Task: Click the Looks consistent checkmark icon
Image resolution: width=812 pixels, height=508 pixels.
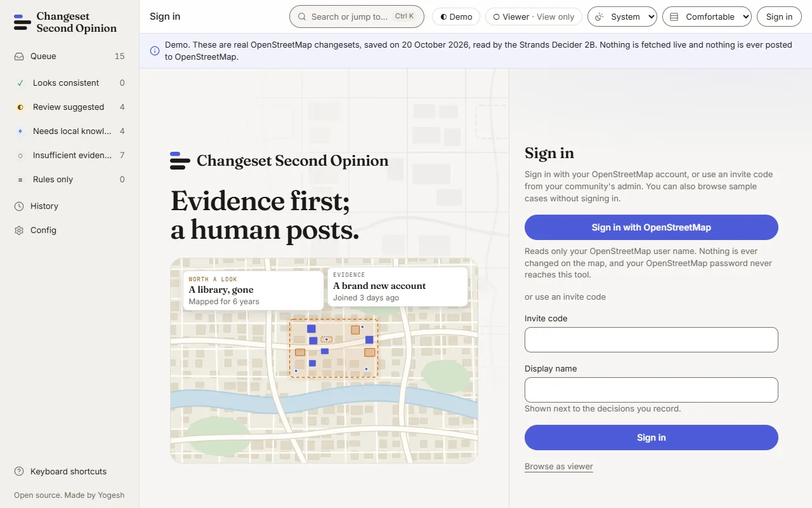Action: [x=20, y=83]
